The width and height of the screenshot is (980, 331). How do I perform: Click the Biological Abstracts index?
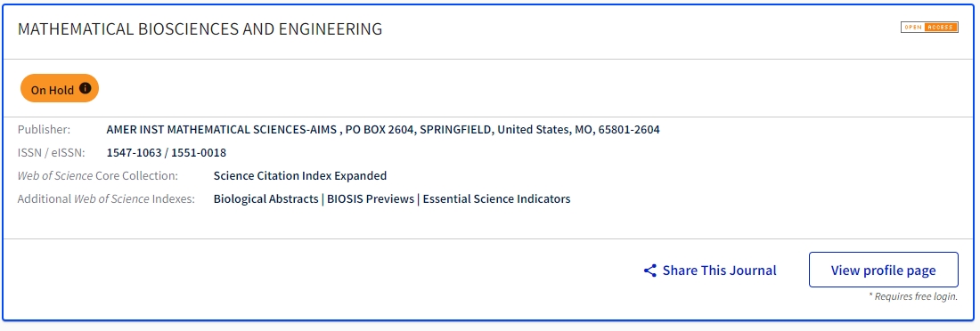[x=265, y=199]
